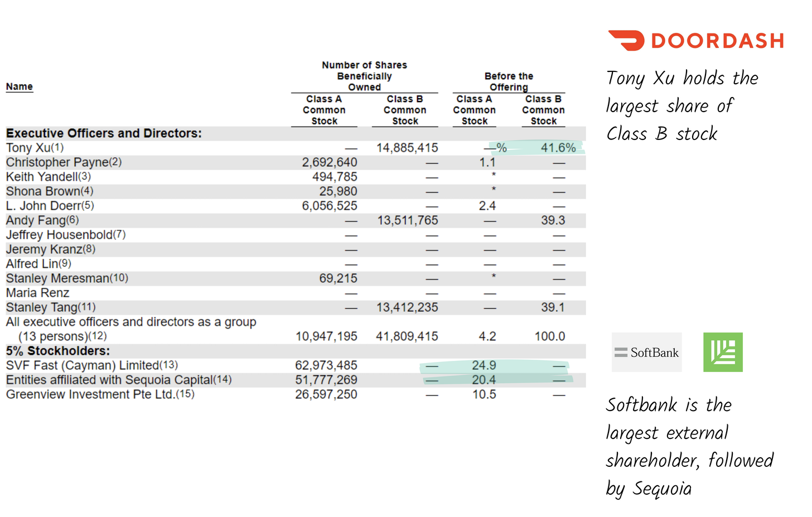
Task: Click L. John Doerr's 2.4 percentage
Action: point(487,206)
